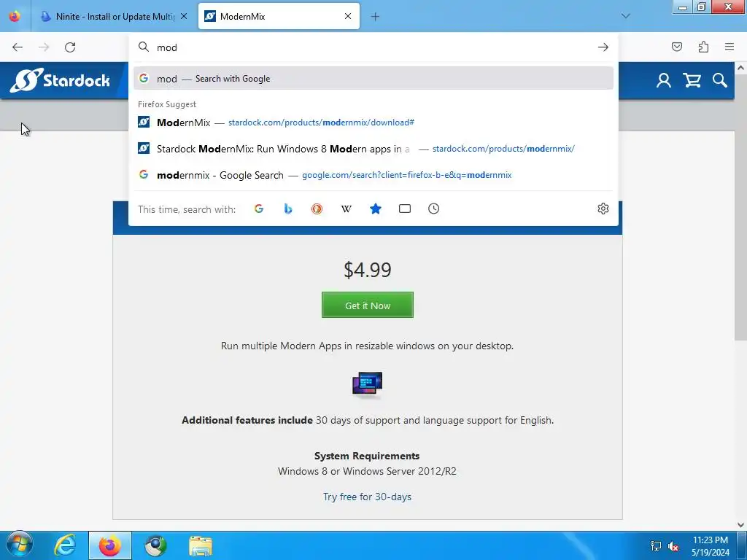Close the Ninite tab

[184, 16]
